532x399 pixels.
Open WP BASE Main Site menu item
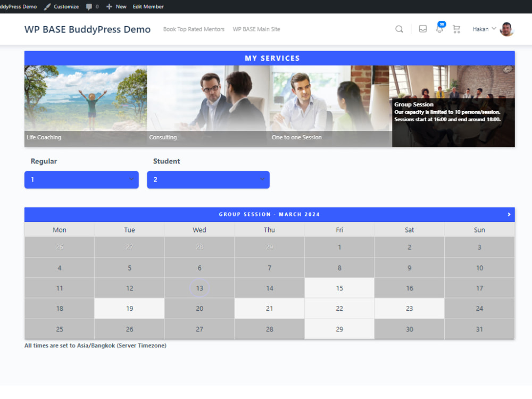click(256, 29)
